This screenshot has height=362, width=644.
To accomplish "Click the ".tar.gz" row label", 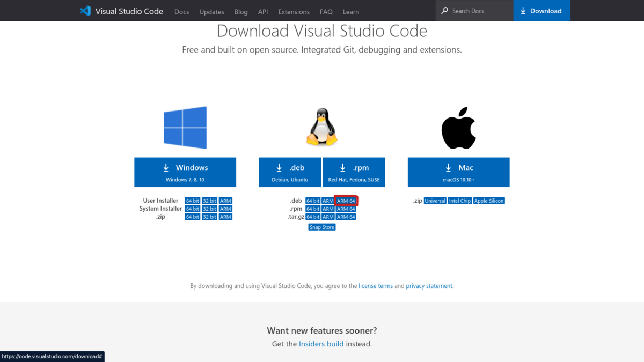I will point(296,217).
